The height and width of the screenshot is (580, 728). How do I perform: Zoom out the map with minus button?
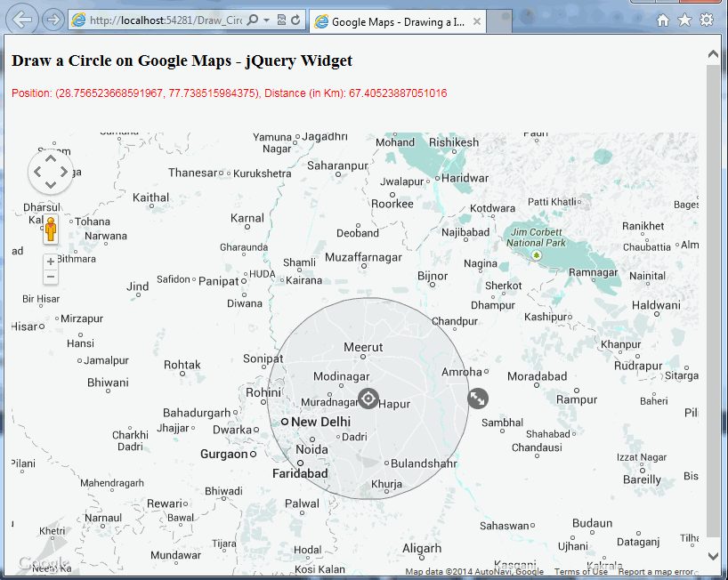tap(51, 277)
